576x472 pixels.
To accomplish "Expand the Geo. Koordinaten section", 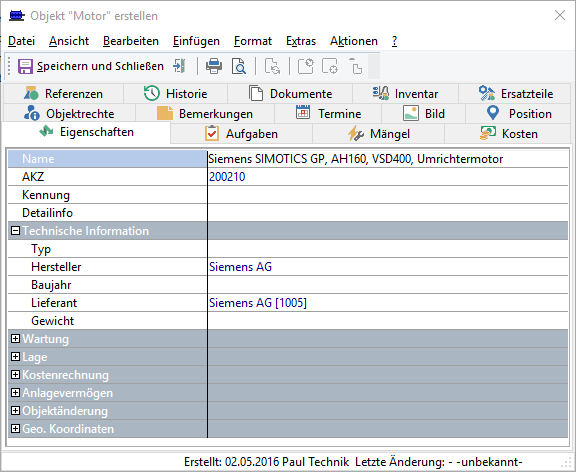I will pyautogui.click(x=15, y=429).
